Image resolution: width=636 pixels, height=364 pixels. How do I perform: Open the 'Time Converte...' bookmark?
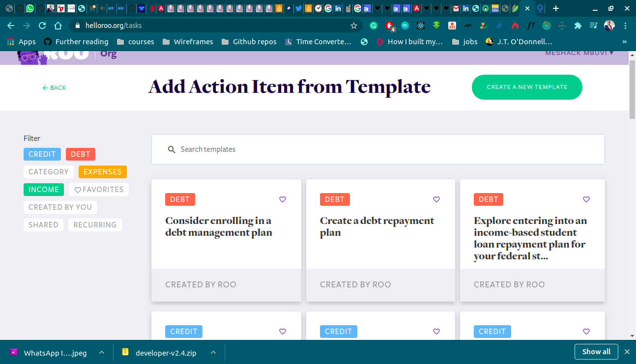318,42
